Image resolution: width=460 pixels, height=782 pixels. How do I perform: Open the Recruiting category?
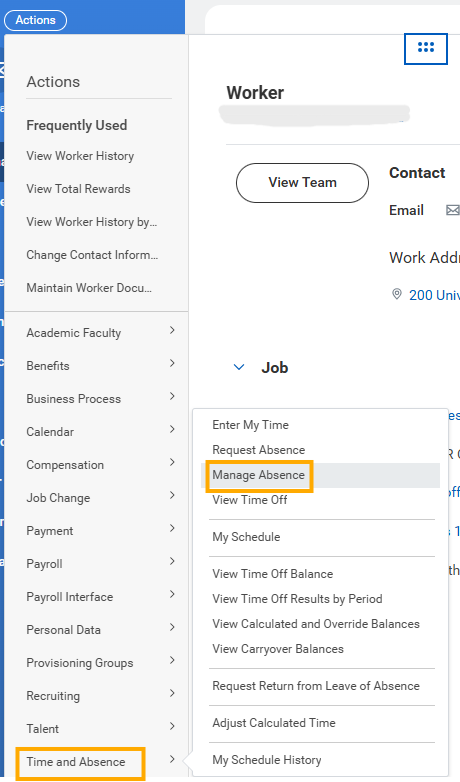pos(53,696)
